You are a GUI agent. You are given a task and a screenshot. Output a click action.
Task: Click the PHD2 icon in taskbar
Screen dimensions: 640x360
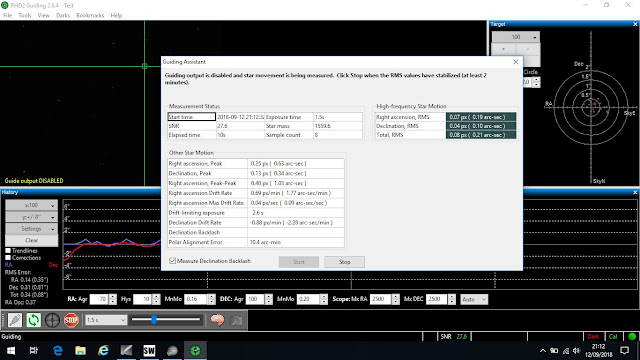click(195, 350)
